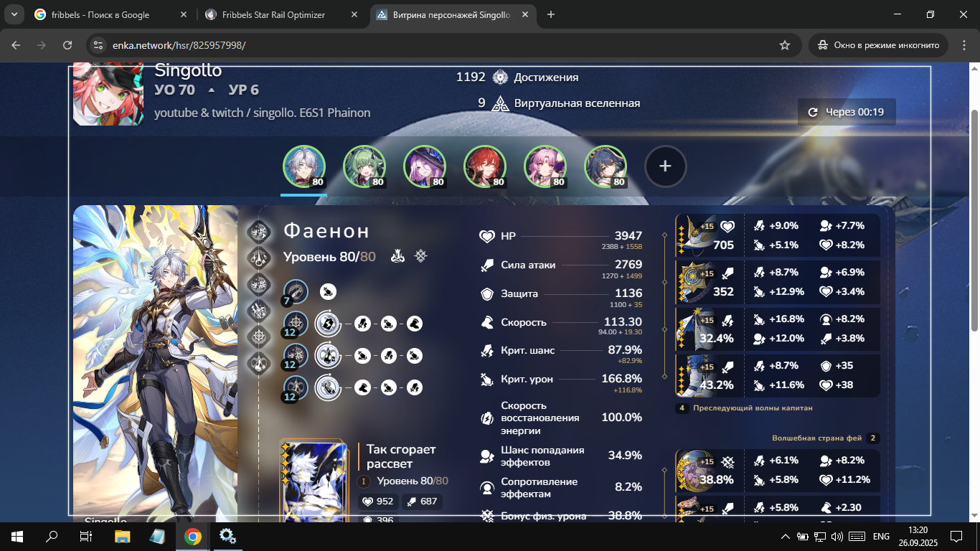Click the 'Окно в режиме инкогнито' button
980x551 pixels.
tap(878, 45)
